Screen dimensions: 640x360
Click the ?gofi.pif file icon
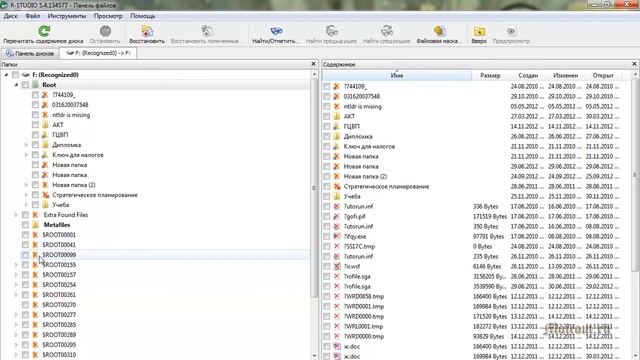337,216
